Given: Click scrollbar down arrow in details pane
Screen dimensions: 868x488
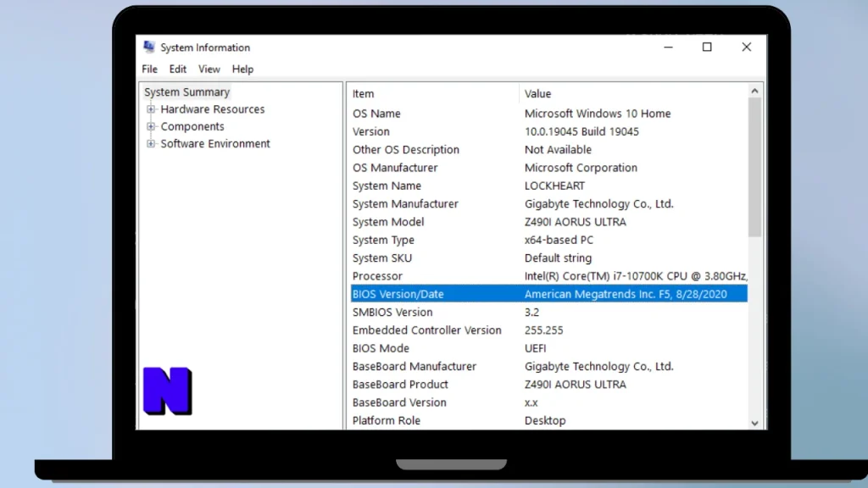Looking at the screenshot, I should point(754,424).
